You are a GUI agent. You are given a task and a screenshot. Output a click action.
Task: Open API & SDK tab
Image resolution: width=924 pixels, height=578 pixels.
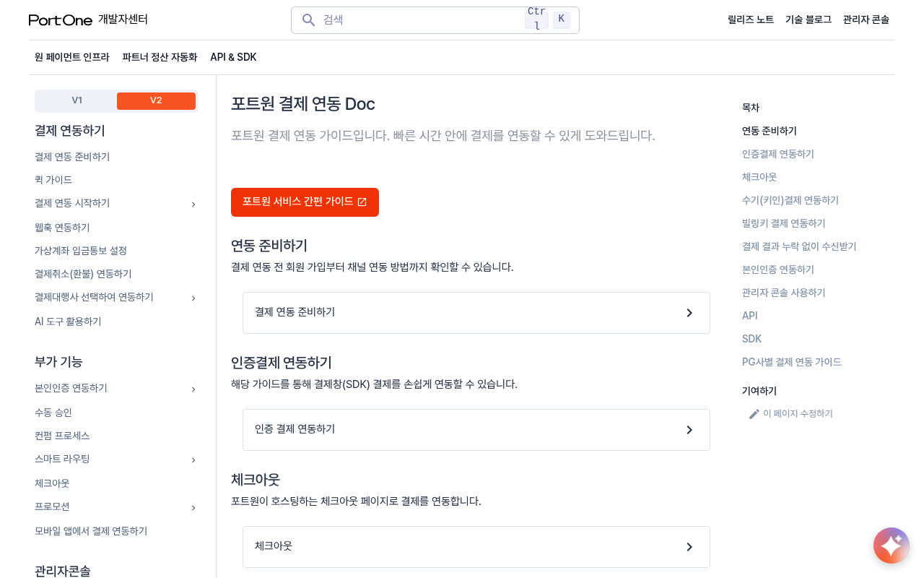pos(233,57)
